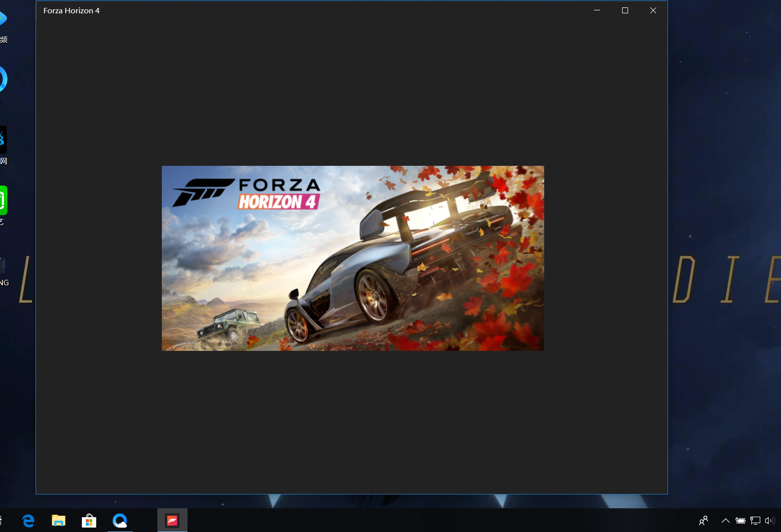Select the Forza Horizon 4 taskbar button
Screen dimensions: 781x532
point(172,520)
